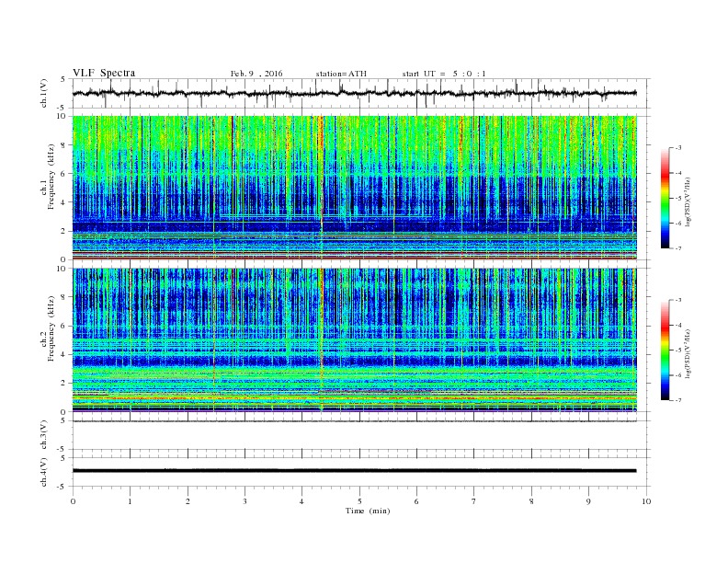Image resolution: width=728 pixels, height=563 pixels.
Task: Click the ch.1 voltage waveform trace
Action: click(x=355, y=93)
